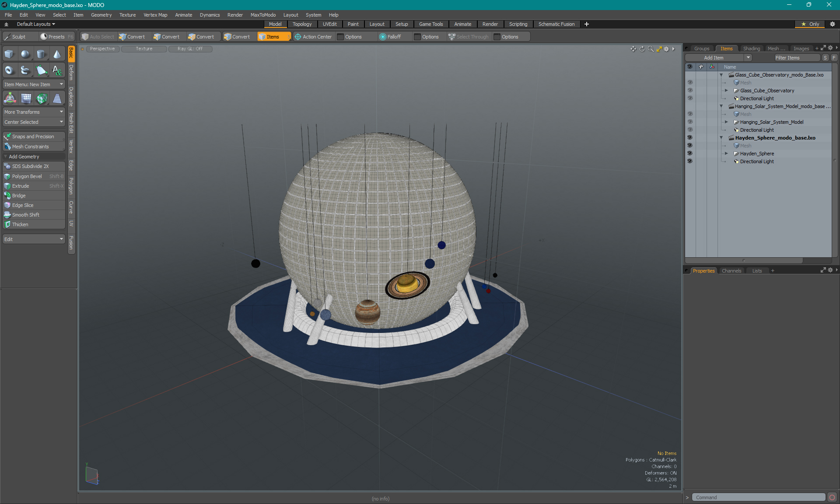Click in the Filter Items field
This screenshot has width=840, height=504.
coord(797,58)
